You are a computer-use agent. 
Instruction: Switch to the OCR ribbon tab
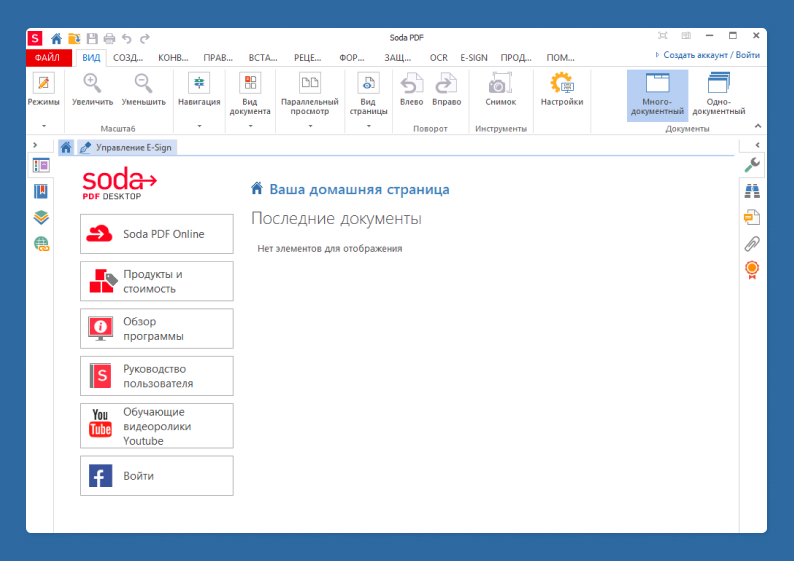(438, 58)
